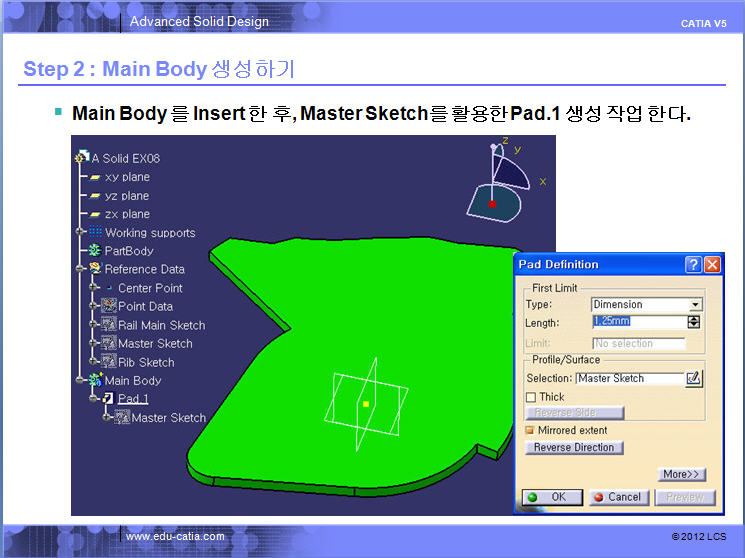Image resolution: width=745 pixels, height=558 pixels.
Task: Toggle the Mirrored extent option
Action: (x=531, y=430)
